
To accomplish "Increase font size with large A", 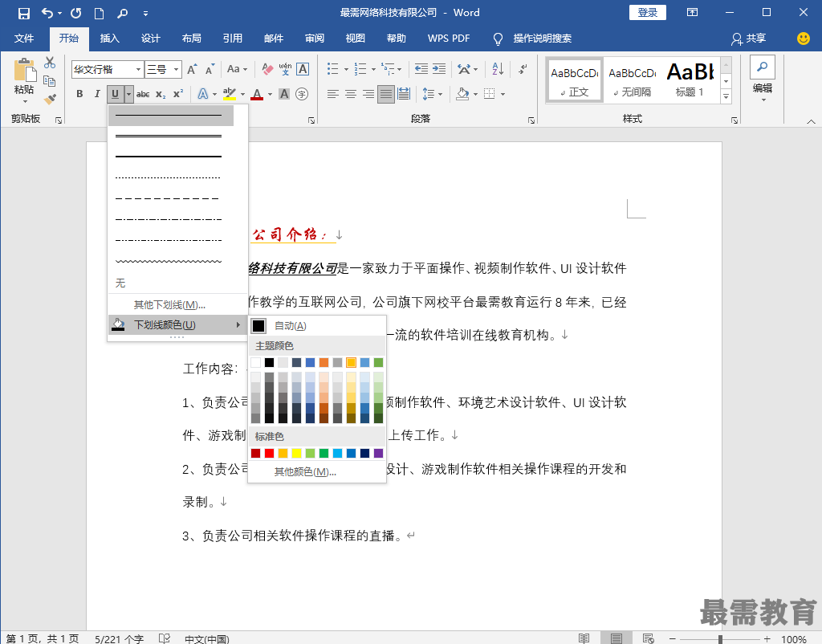I will 193,69.
